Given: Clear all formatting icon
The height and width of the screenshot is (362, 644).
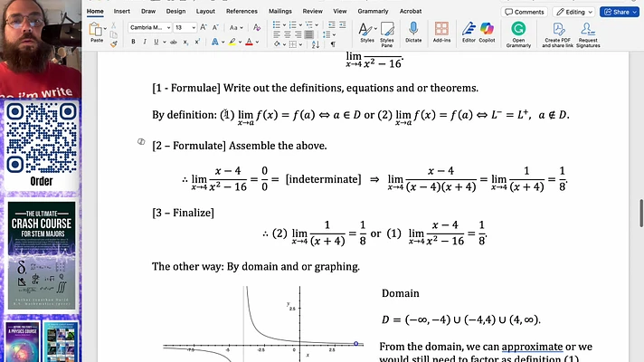Looking at the screenshot, I should coord(257,27).
